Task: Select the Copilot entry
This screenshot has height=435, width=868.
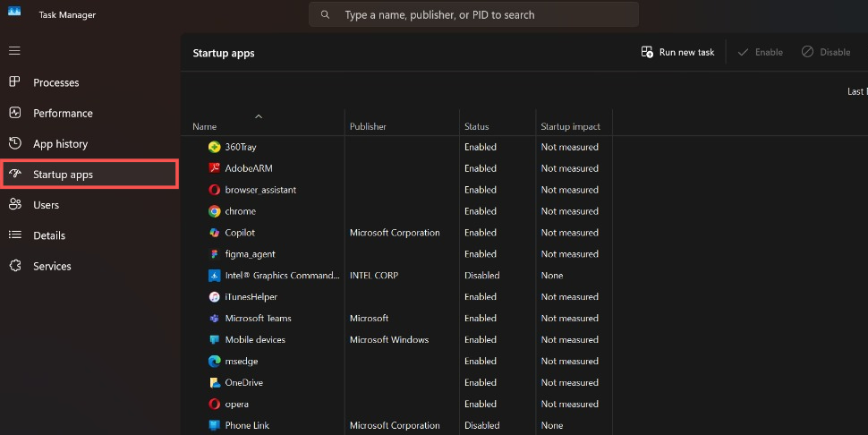Action: [x=240, y=233]
